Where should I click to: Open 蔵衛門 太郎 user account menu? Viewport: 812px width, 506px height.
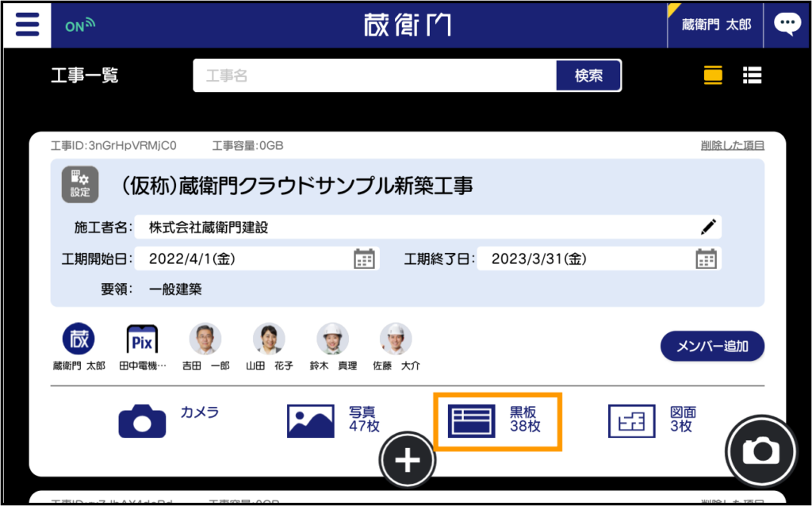coord(716,25)
